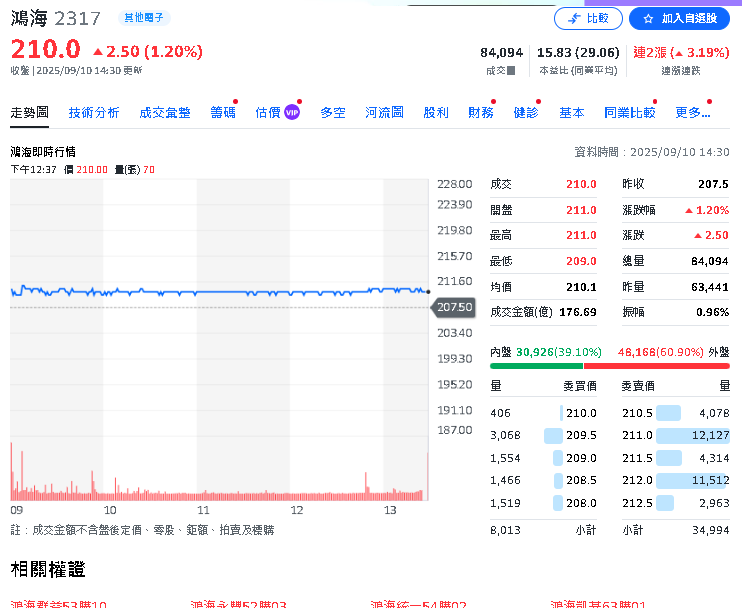
Task: Click bid price 210.0 row
Action: click(x=543, y=413)
